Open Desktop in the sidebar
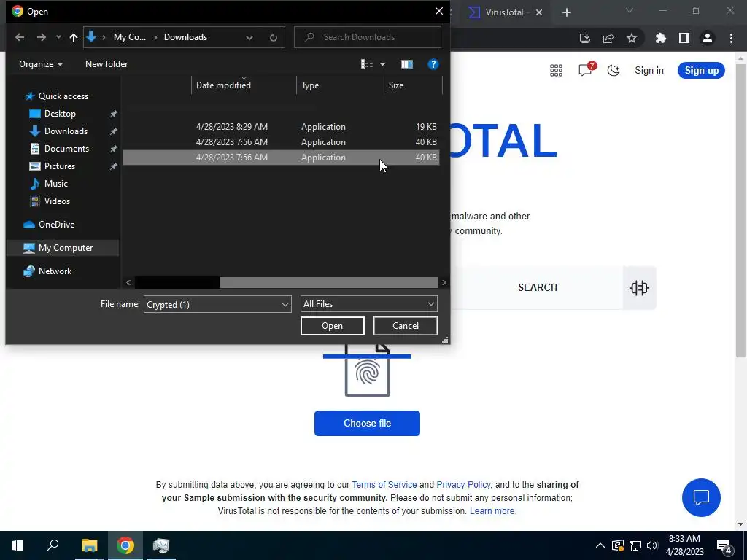The image size is (747, 560). (x=60, y=114)
